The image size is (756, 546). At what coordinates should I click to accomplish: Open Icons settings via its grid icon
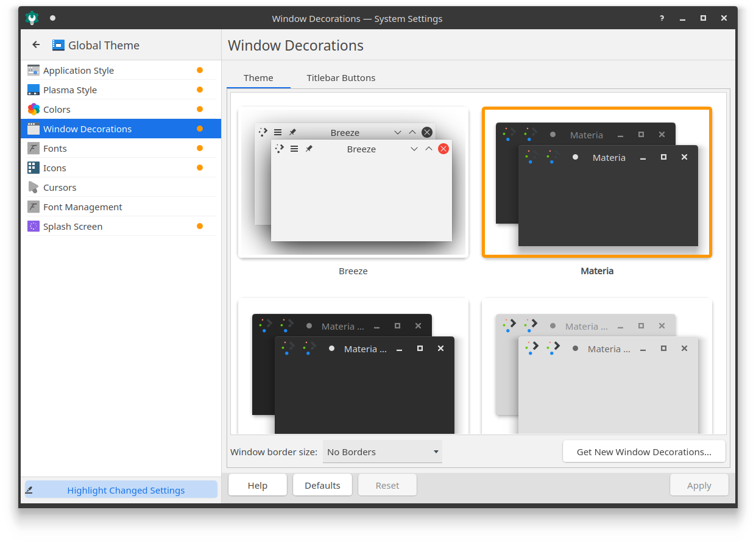[33, 168]
